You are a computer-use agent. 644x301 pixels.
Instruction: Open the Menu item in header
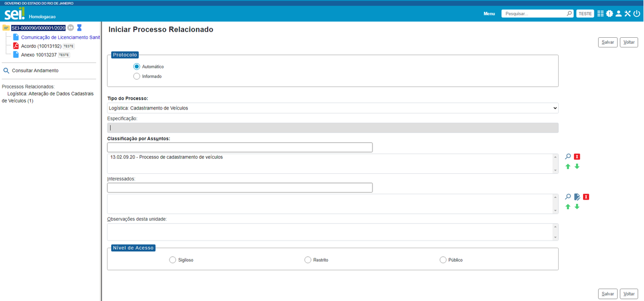489,13
